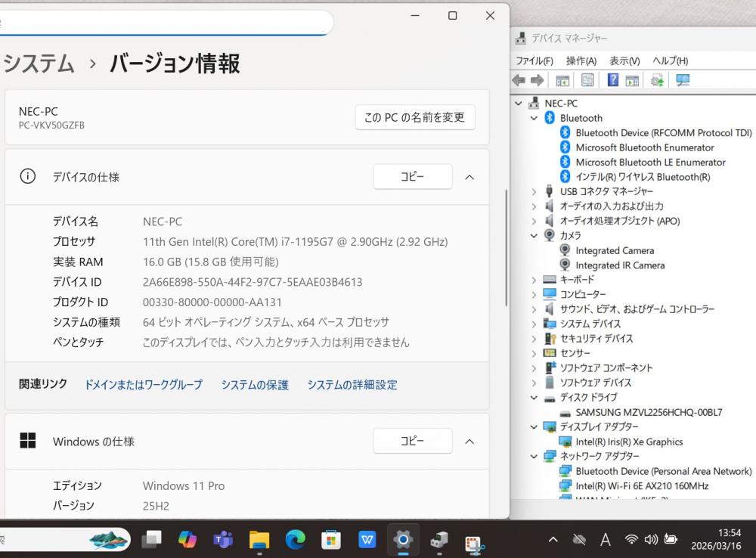The image size is (756, 558).
Task: Open Microsoft Edge from the taskbar
Action: coord(295,539)
